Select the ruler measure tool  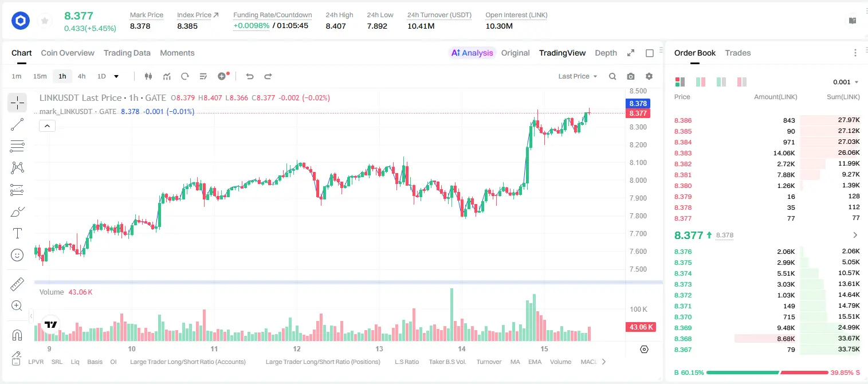[x=17, y=284]
